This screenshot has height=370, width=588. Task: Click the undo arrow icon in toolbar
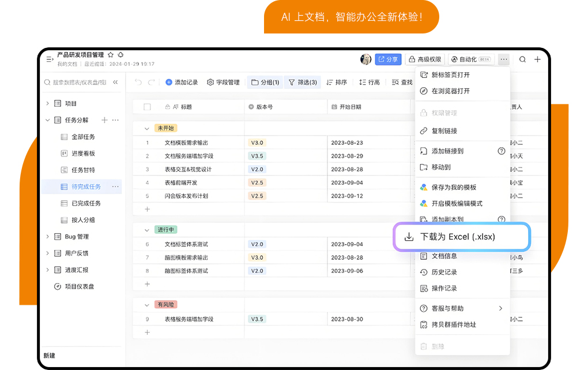tap(138, 83)
